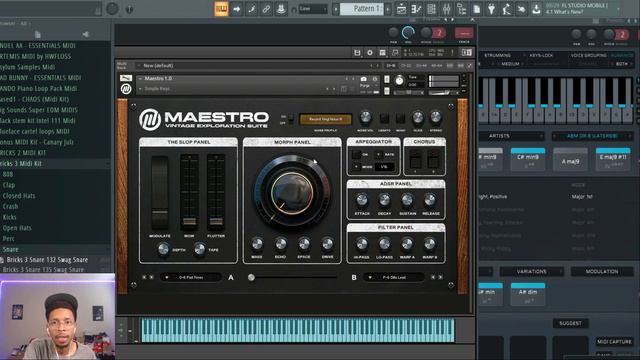Toggle the noise profile on/off switch
The image size is (640, 360).
(x=291, y=119)
